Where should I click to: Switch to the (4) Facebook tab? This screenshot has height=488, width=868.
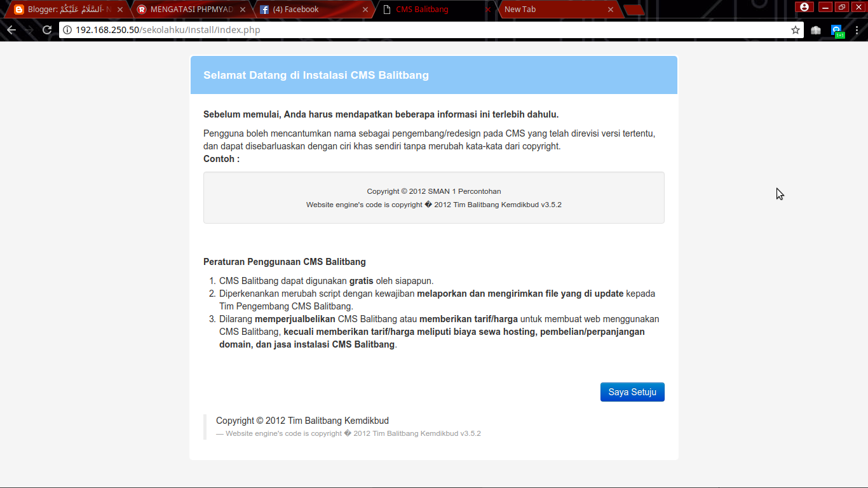point(314,10)
